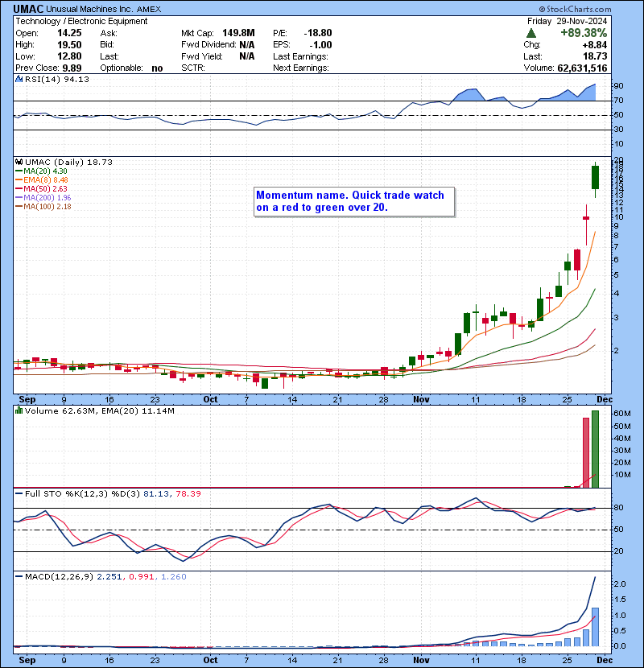Click the 80 level on stochastic axis
The height and width of the screenshot is (668, 644).
pos(618,508)
